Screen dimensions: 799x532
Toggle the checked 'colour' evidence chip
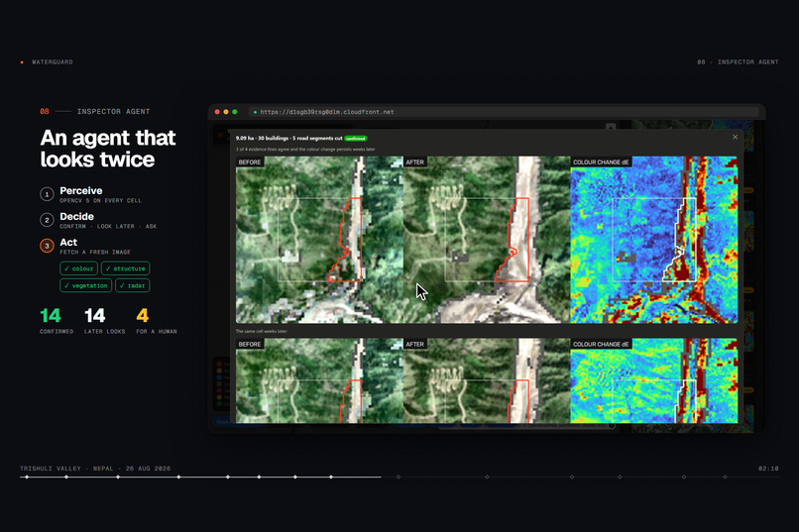point(78,268)
